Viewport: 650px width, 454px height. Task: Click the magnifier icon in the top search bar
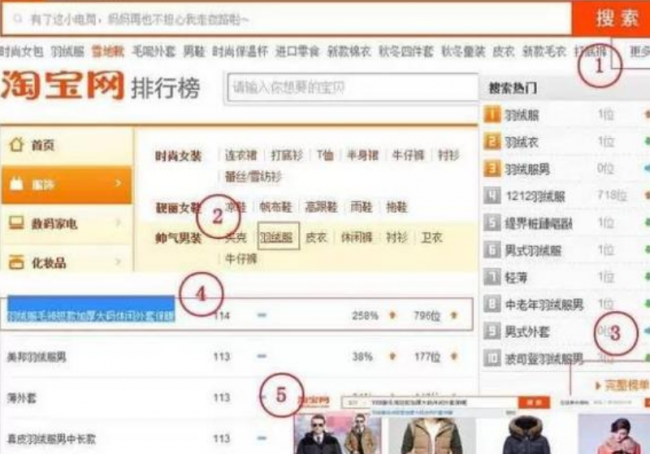click(x=17, y=19)
